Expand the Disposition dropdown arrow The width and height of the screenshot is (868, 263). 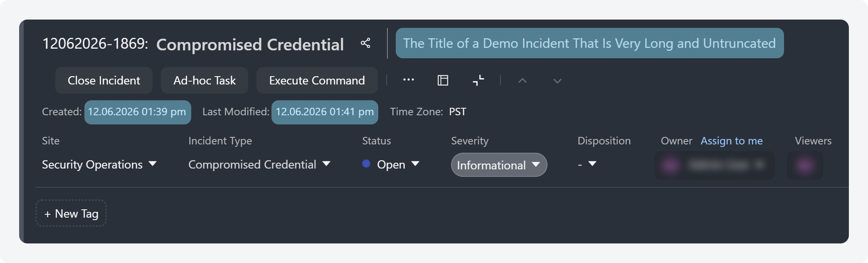point(592,164)
